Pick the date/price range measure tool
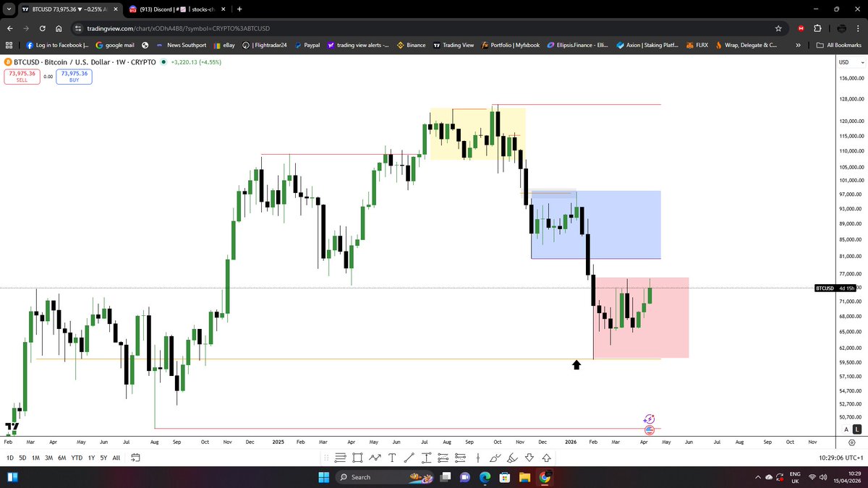This screenshot has height=488, width=868. click(425, 458)
